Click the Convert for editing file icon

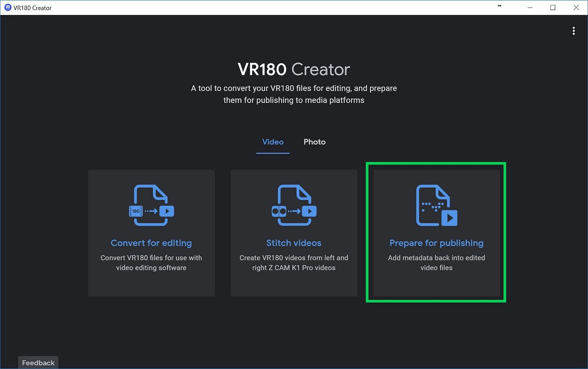pos(151,206)
